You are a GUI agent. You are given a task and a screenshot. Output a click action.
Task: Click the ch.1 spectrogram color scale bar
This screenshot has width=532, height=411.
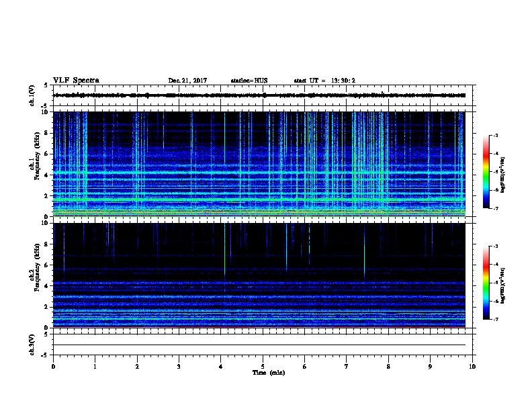click(486, 172)
